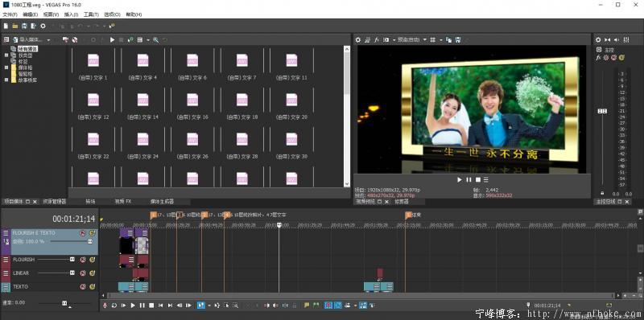Start media preview in Project Media toolbar
Image resolution: width=644 pixels, height=320 pixels.
tap(112, 39)
